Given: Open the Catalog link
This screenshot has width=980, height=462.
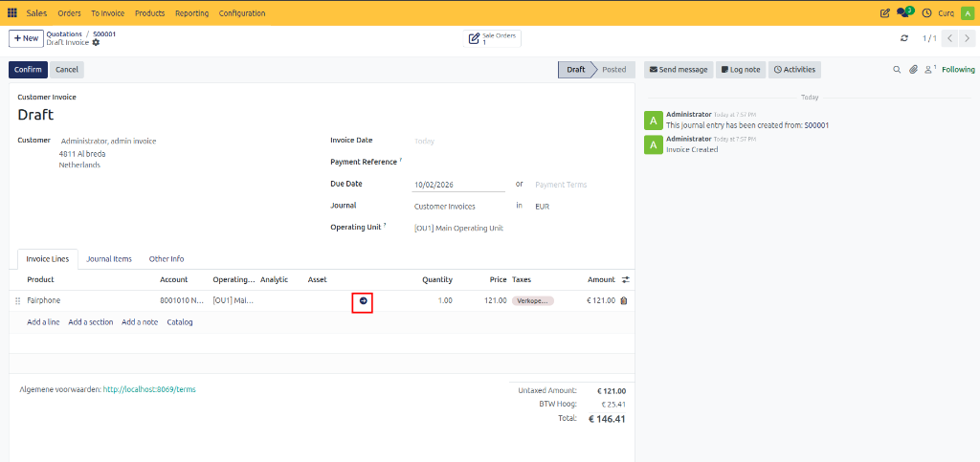Looking at the screenshot, I should [x=179, y=322].
